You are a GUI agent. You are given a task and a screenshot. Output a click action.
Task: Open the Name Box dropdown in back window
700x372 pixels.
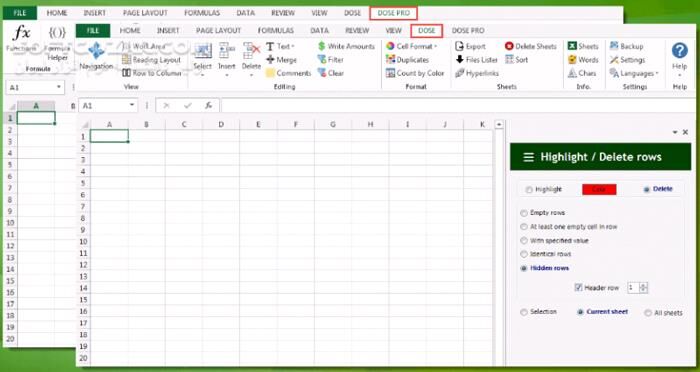tap(59, 87)
